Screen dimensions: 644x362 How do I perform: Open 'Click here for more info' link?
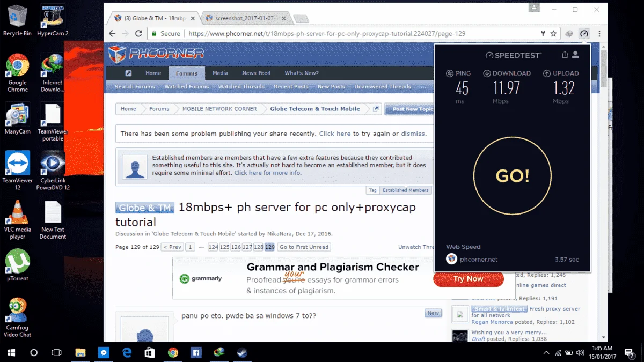point(267,173)
